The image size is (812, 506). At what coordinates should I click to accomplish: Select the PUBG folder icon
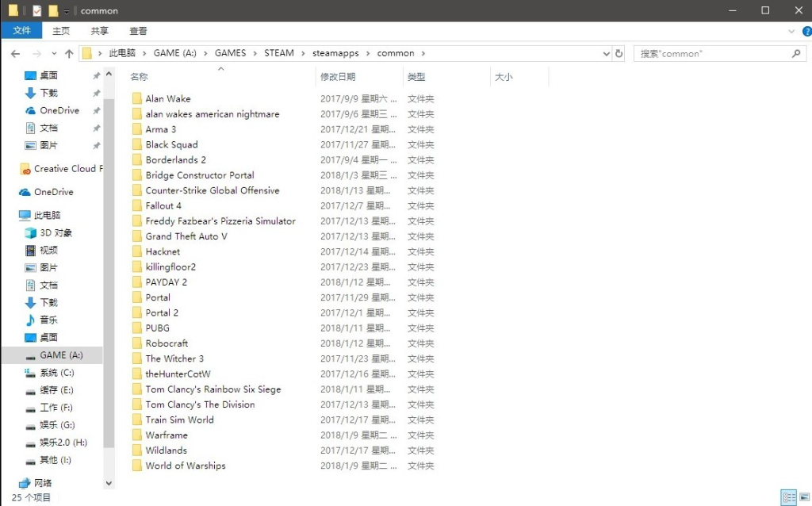tap(136, 328)
